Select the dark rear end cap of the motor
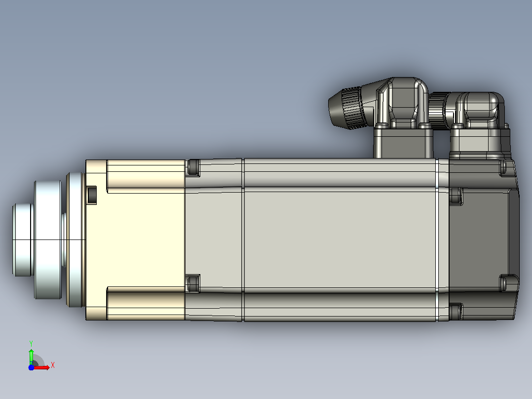 (484, 239)
